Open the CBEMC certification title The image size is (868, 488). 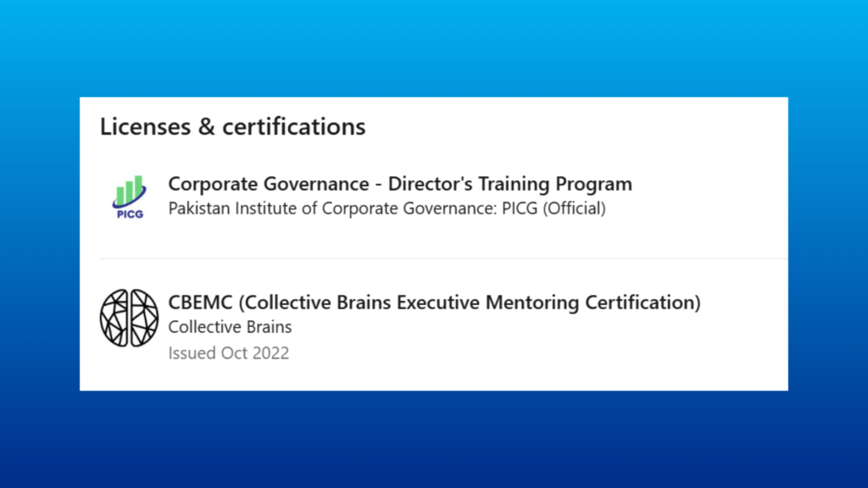(434, 302)
